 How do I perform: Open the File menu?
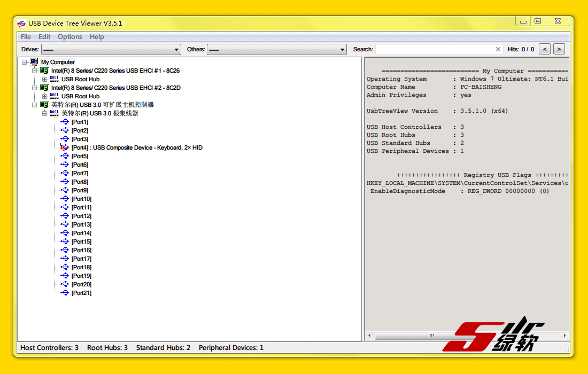26,37
